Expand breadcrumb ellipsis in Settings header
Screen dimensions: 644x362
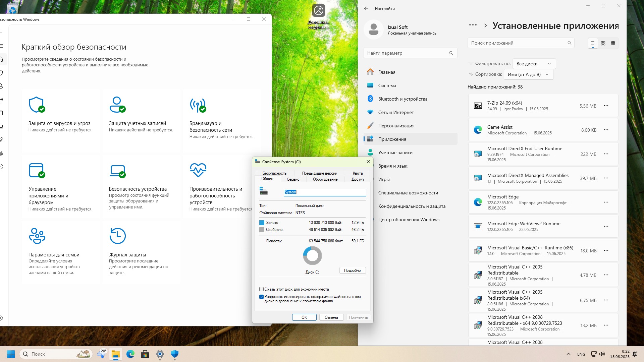coord(473,25)
